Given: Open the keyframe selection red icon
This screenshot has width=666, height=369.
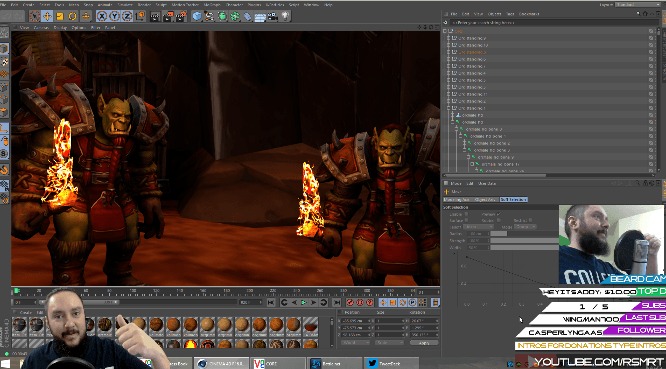Looking at the screenshot, I should click(x=370, y=302).
